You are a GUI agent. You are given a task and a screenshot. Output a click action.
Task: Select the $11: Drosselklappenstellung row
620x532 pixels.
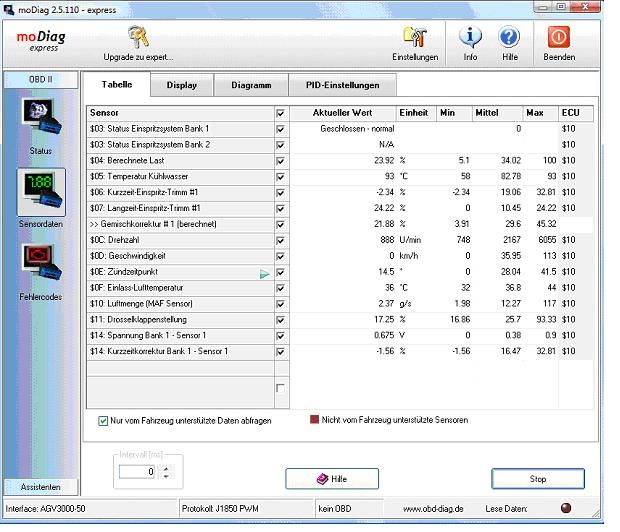(x=180, y=320)
